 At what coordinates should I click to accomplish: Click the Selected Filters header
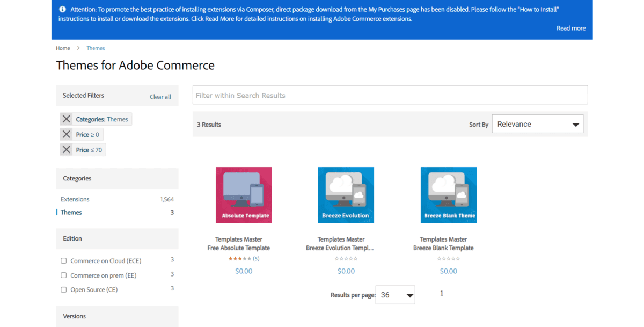click(x=83, y=96)
